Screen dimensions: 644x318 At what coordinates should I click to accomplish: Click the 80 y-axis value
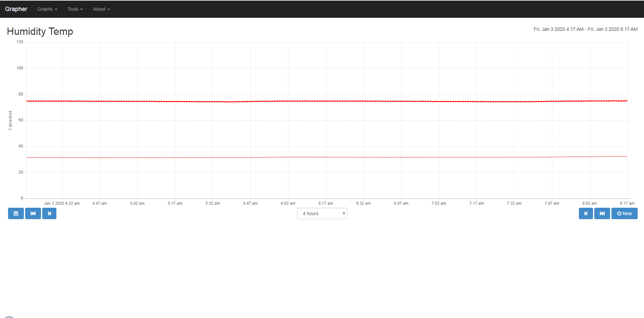click(x=21, y=94)
